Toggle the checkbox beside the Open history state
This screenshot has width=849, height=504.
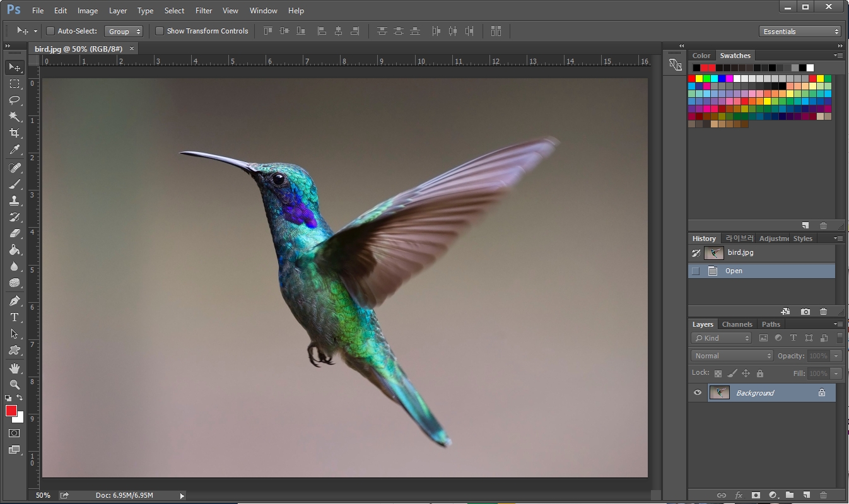pos(696,271)
